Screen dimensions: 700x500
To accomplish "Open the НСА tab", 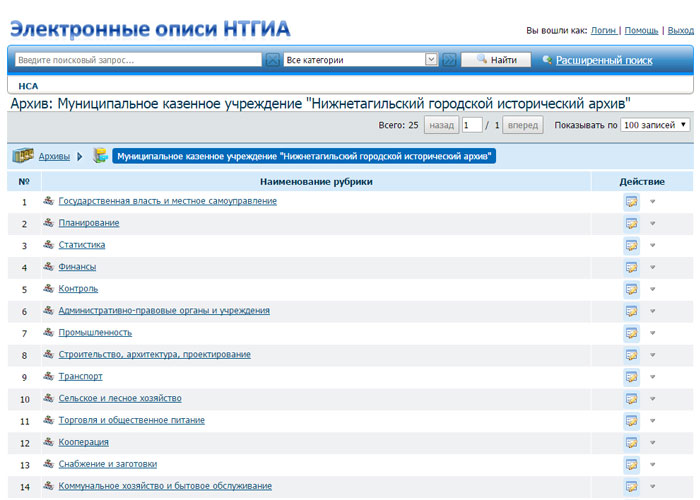I will pyautogui.click(x=28, y=86).
